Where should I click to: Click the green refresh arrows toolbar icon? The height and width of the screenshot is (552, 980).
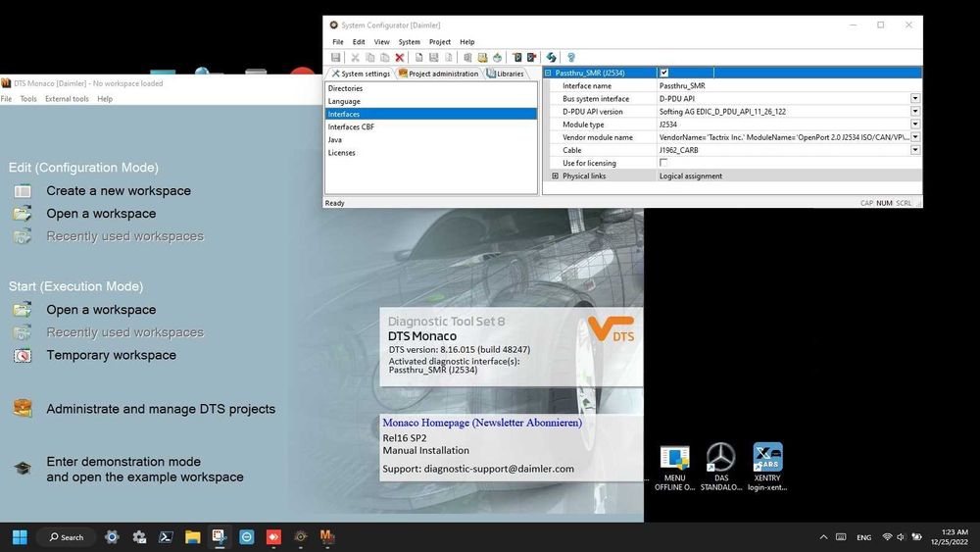[551, 58]
